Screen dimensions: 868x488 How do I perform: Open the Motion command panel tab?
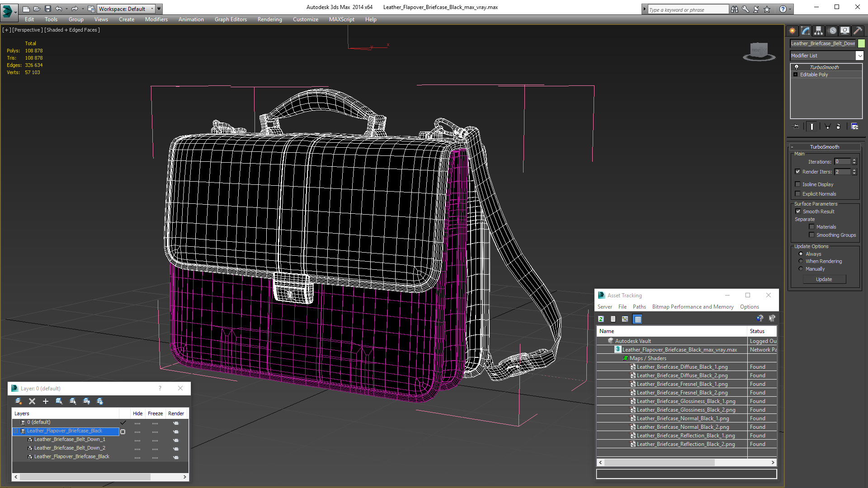tap(832, 31)
